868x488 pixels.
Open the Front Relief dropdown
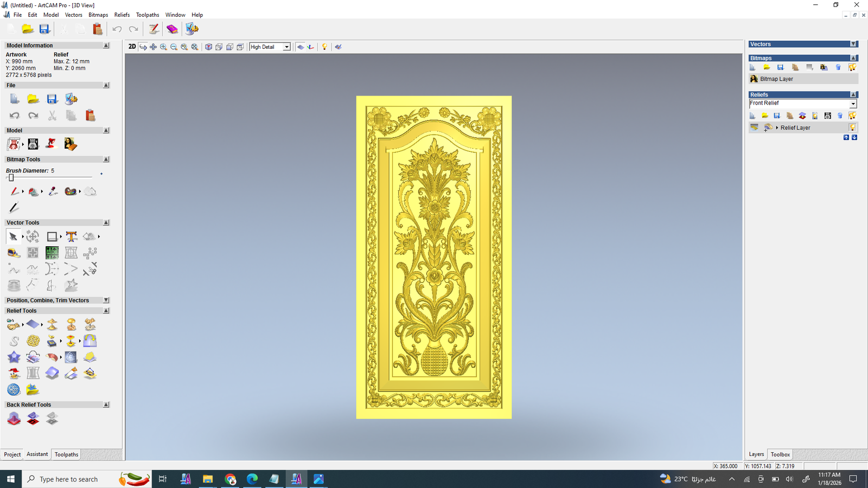coord(853,104)
